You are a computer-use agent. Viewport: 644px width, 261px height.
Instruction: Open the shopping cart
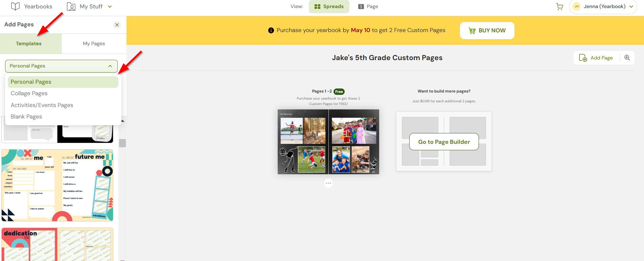[559, 6]
